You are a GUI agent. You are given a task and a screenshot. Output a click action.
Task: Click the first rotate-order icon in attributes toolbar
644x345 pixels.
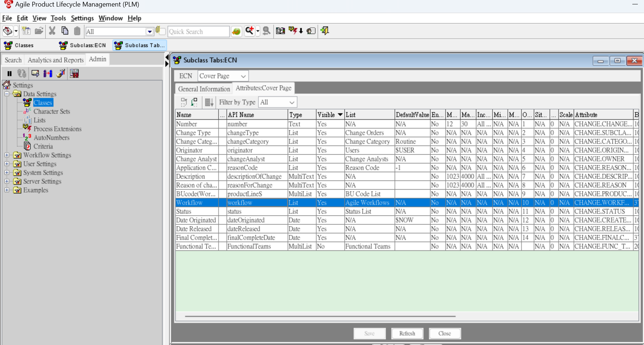(184, 102)
